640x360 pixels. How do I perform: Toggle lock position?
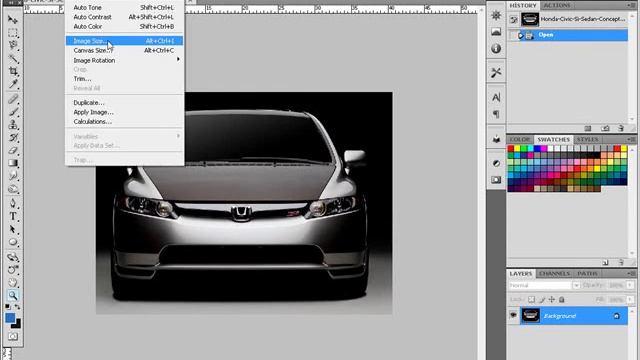[x=552, y=300]
